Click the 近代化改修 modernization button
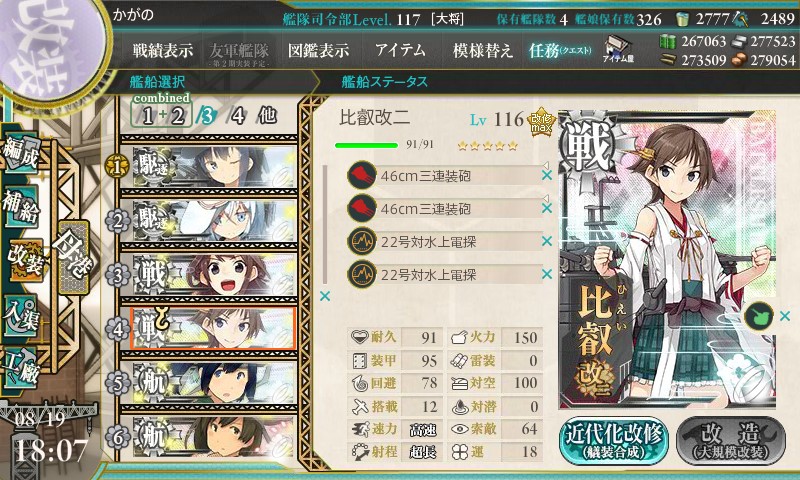This screenshot has width=800, height=480. click(x=614, y=441)
